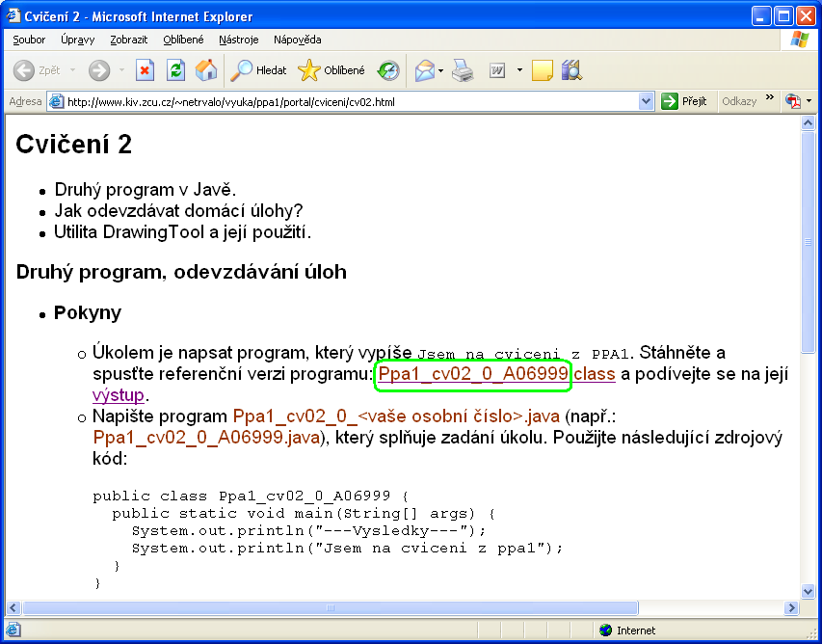
Task: Open the Oblíbené favorites star in toolbar
Action: (x=331, y=70)
